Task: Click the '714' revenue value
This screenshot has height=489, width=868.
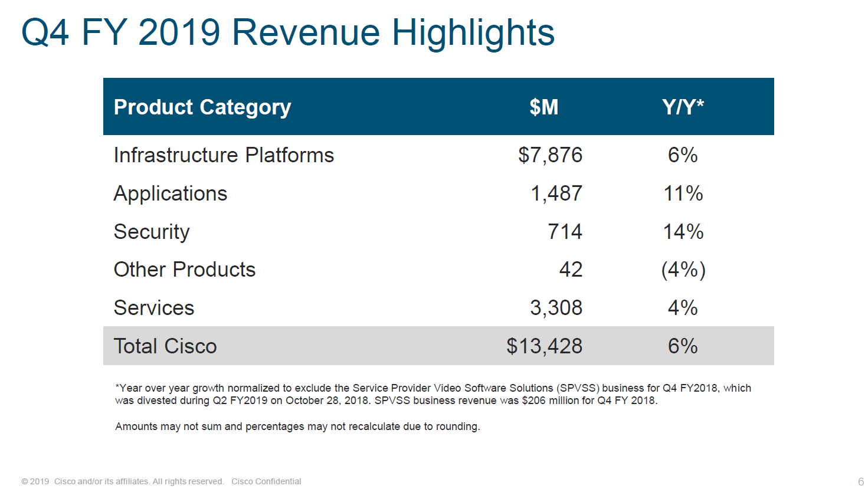Action: coord(565,232)
